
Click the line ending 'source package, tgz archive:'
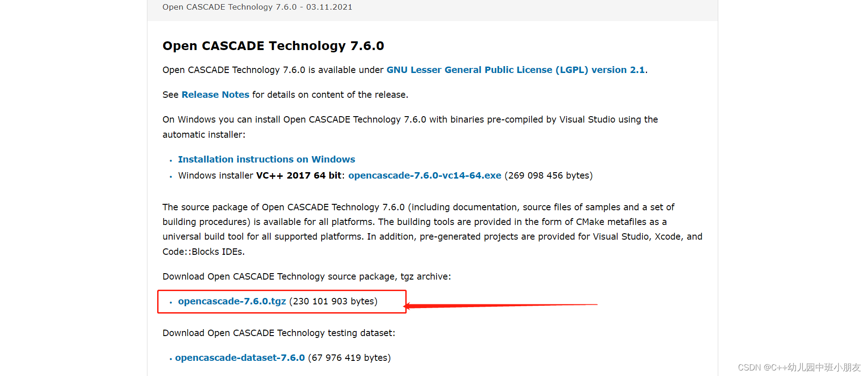(306, 276)
